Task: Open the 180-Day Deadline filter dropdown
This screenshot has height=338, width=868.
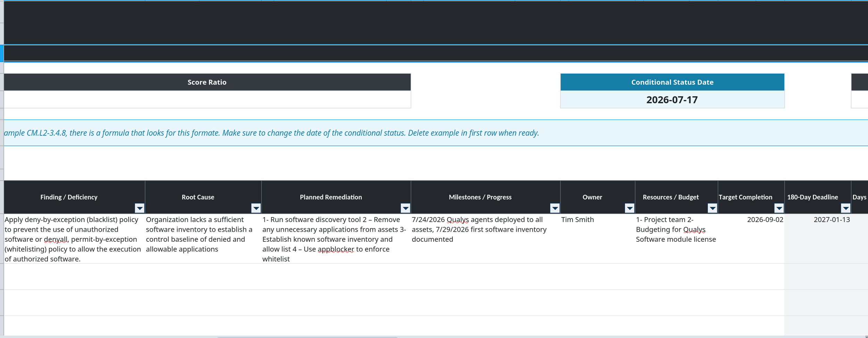Action: [x=845, y=208]
